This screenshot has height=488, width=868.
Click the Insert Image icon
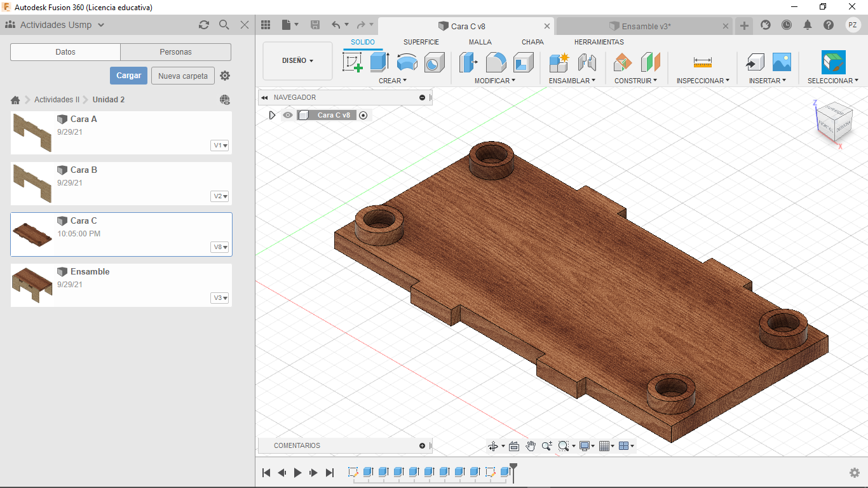(781, 62)
